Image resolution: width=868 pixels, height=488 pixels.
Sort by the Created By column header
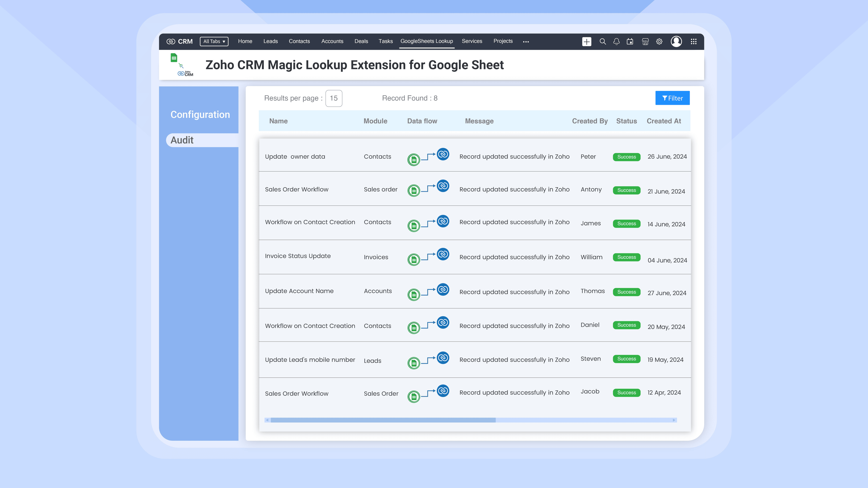[590, 121]
